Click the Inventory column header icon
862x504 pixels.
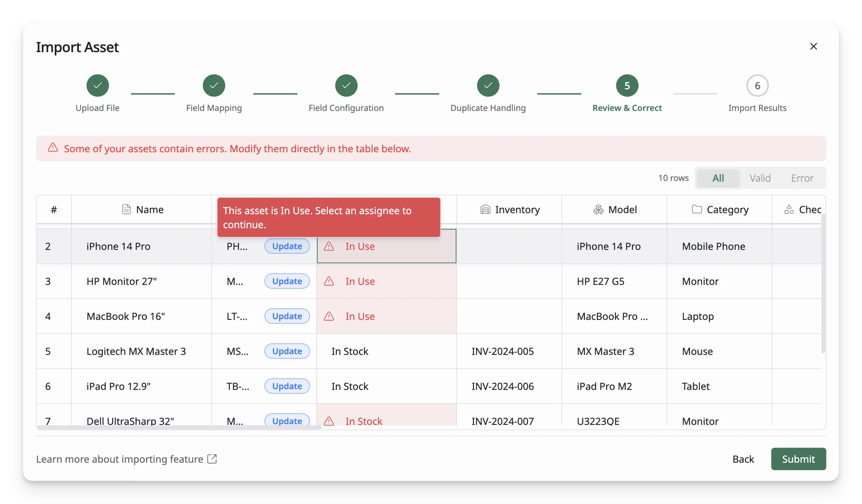[485, 209]
